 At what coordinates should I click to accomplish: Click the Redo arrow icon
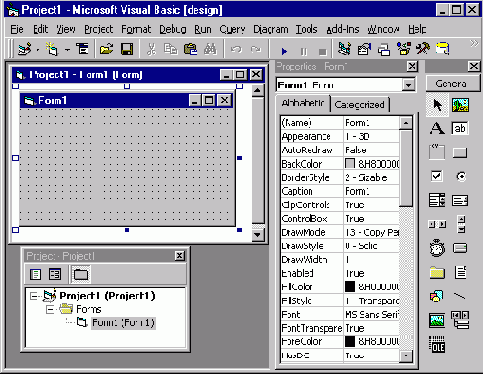pos(256,49)
